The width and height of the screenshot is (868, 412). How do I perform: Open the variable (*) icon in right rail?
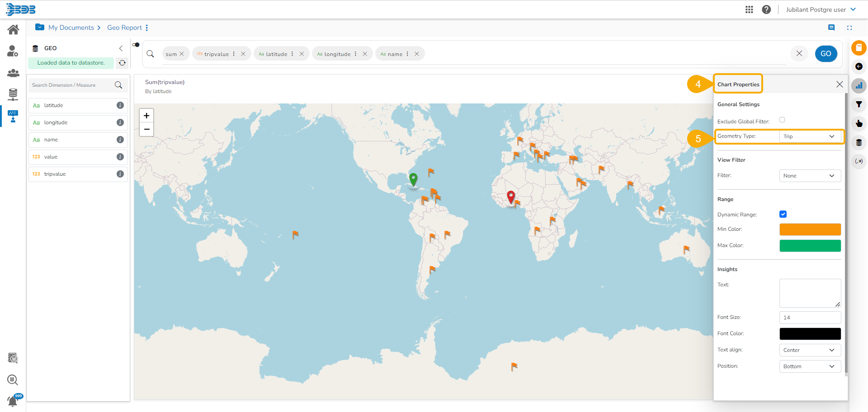click(x=859, y=161)
